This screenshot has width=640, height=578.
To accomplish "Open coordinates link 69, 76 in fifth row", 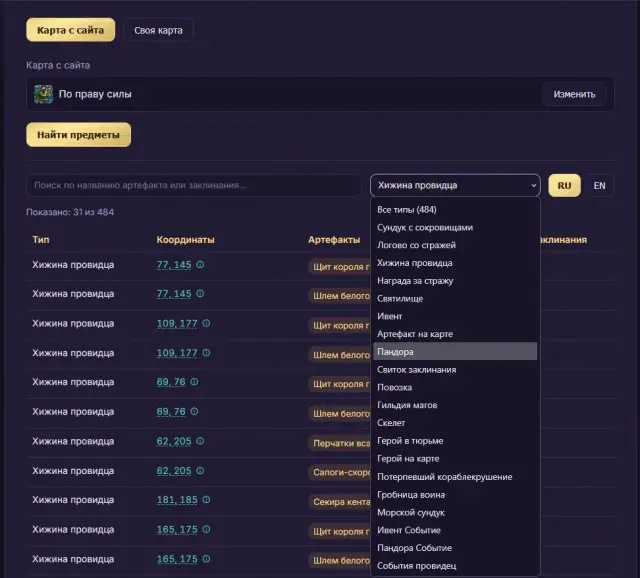I will point(171,382).
